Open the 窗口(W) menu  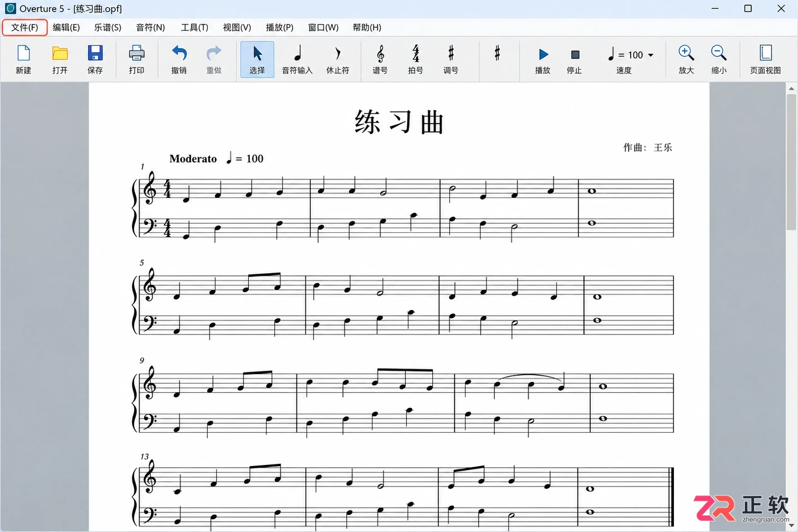click(323, 27)
